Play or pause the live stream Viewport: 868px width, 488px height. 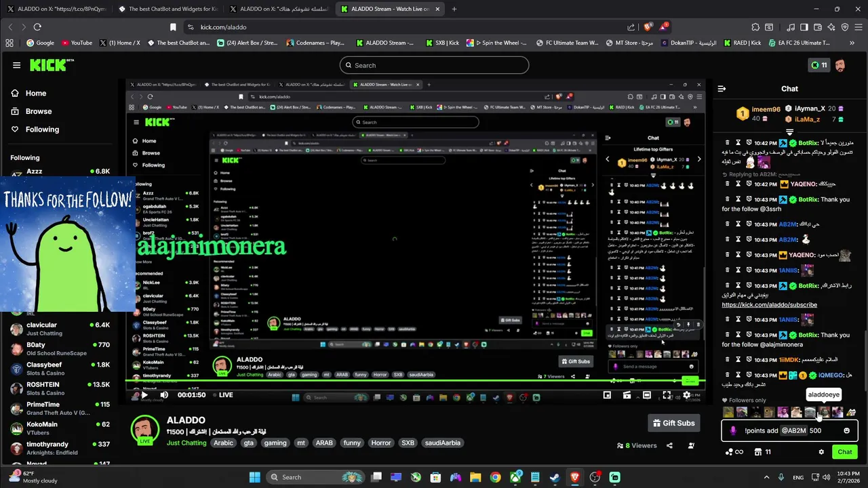(x=144, y=395)
